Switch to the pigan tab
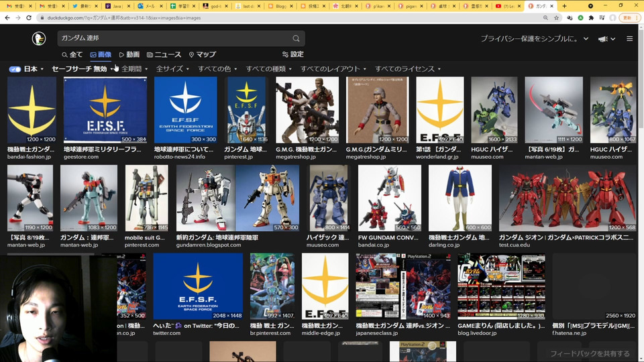 (x=409, y=6)
